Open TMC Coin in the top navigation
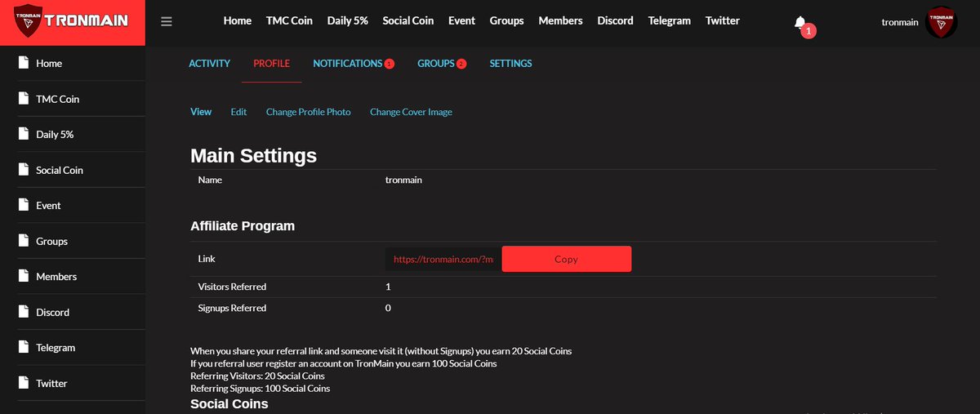The image size is (980, 414). (289, 20)
